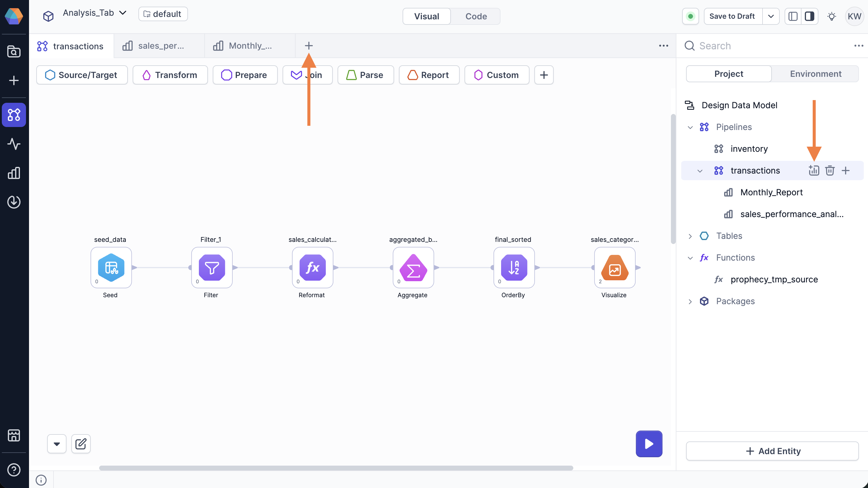Open the edit pencil icon at bottom left
This screenshot has width=868, height=488.
(x=80, y=444)
